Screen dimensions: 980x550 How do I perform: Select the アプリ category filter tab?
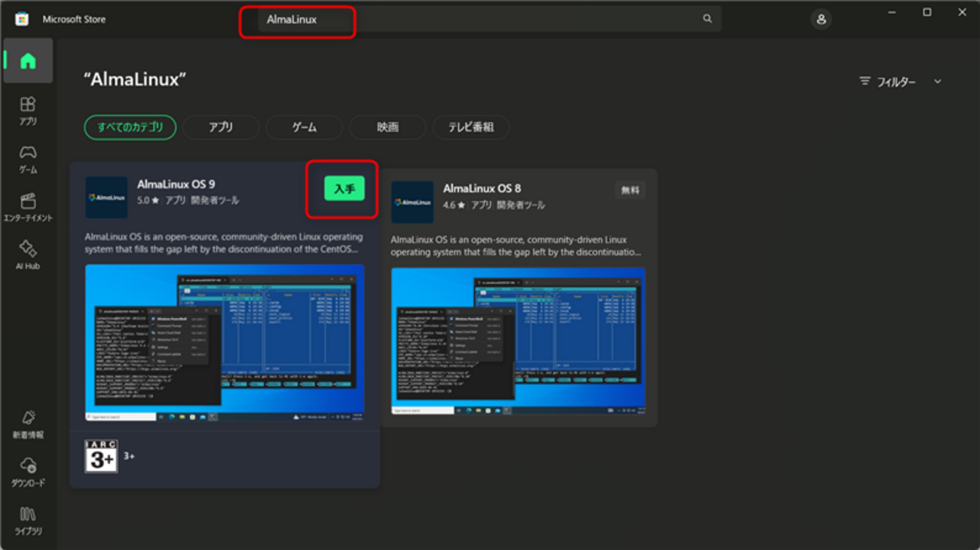pyautogui.click(x=221, y=127)
